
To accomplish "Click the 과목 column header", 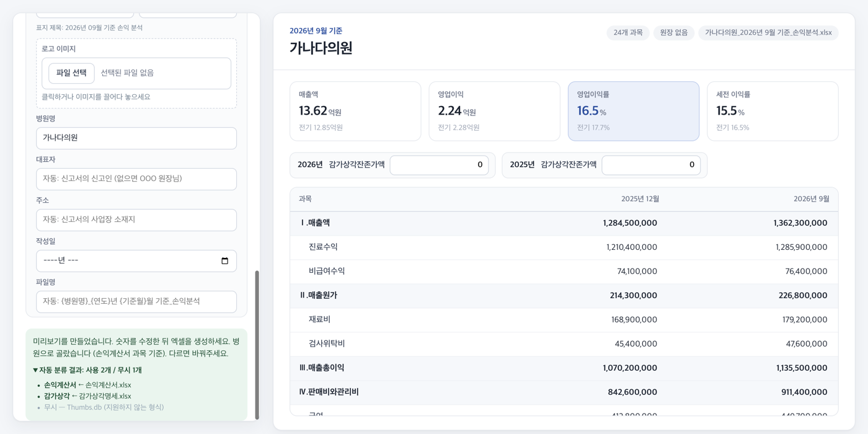I will pyautogui.click(x=305, y=199).
